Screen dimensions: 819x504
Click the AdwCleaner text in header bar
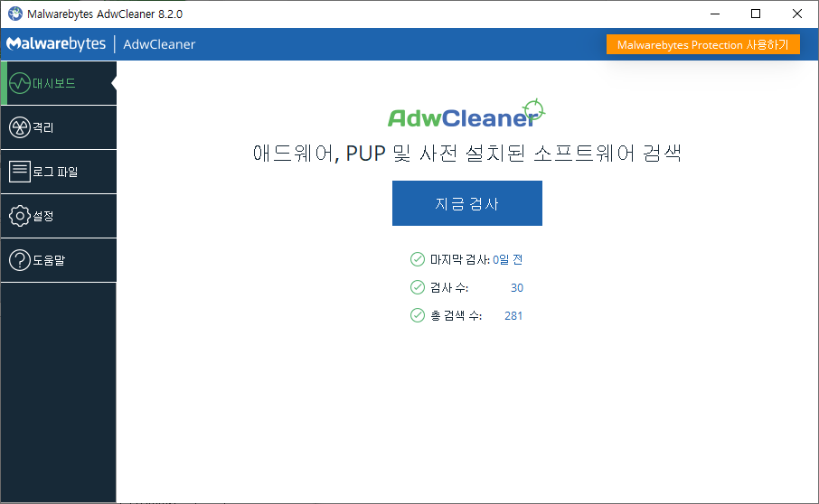[x=159, y=44]
